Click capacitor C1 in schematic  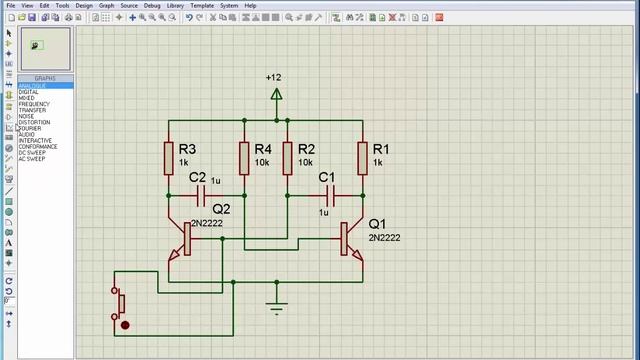(331, 196)
